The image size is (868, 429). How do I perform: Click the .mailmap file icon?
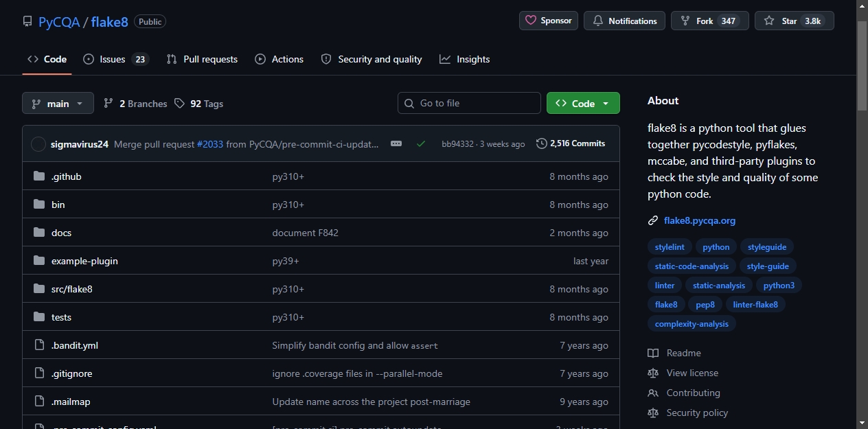coord(39,402)
